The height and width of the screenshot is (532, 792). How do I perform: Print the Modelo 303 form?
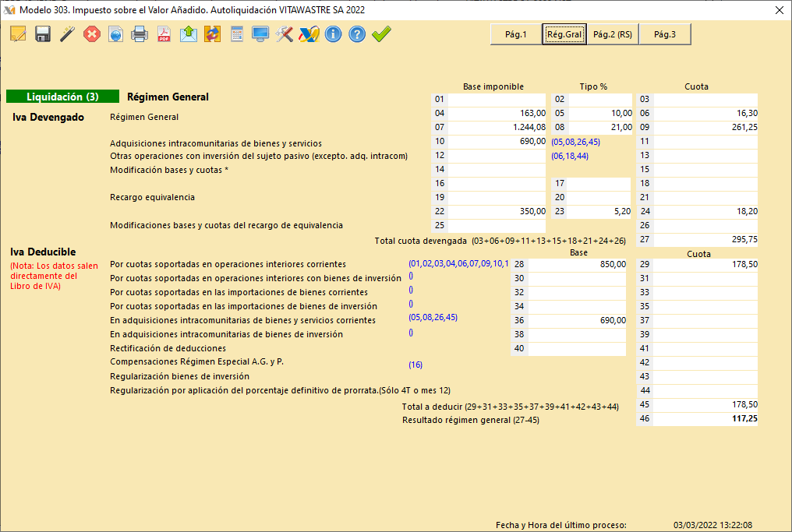(140, 34)
